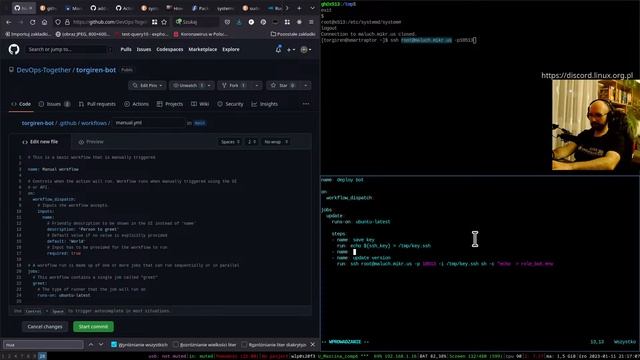Open the extensions grid icon in toolbar
Image resolution: width=640 pixels, height=360 pixels.
pos(287,22)
